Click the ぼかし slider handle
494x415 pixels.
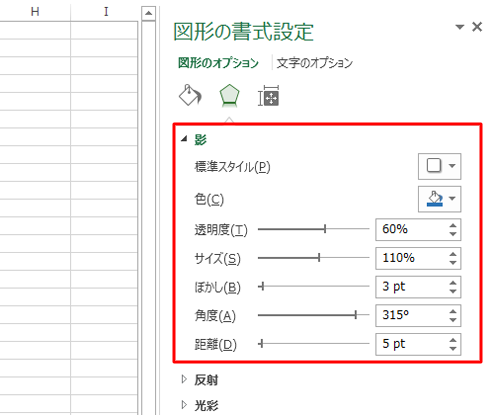[263, 286]
